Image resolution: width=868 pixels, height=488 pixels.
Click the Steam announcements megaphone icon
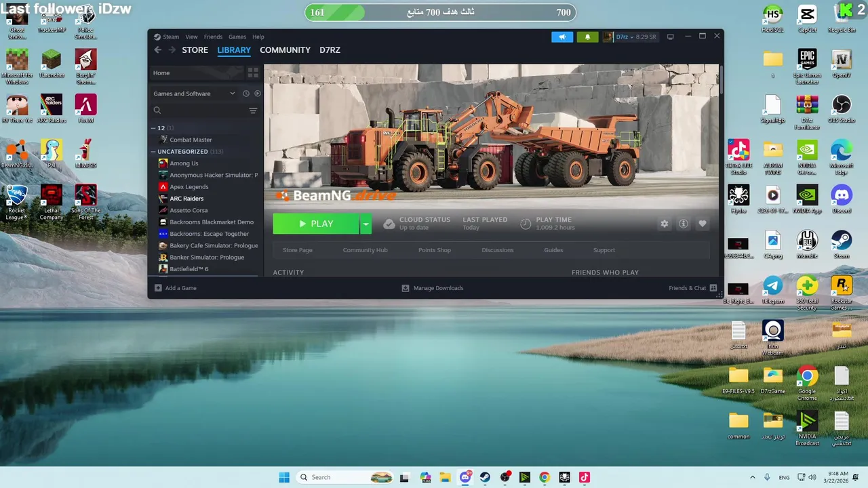[x=562, y=37]
